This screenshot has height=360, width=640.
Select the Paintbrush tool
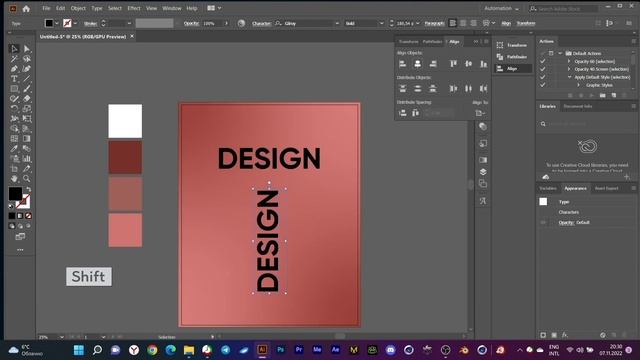click(27, 89)
